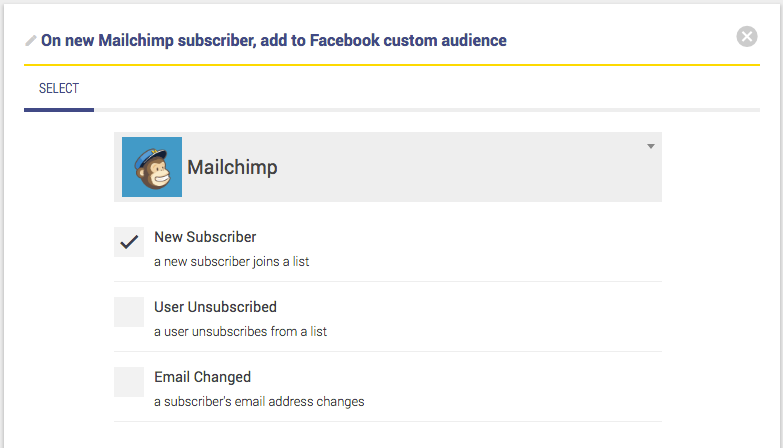Image resolution: width=783 pixels, height=448 pixels.
Task: Toggle the User Unsubscribed checkbox
Action: tap(129, 312)
